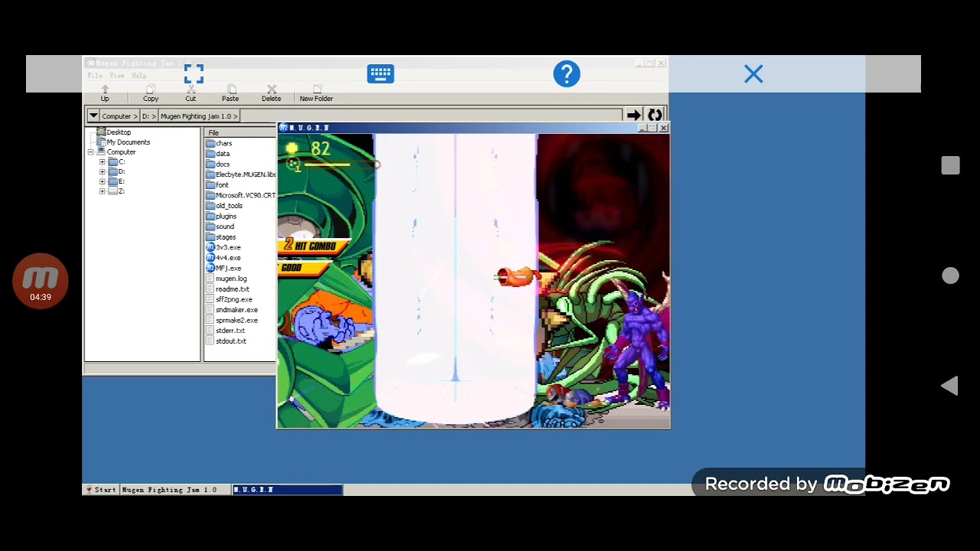Viewport: 980px width, 551px height.
Task: Tap the Android back triangle button
Action: point(949,386)
